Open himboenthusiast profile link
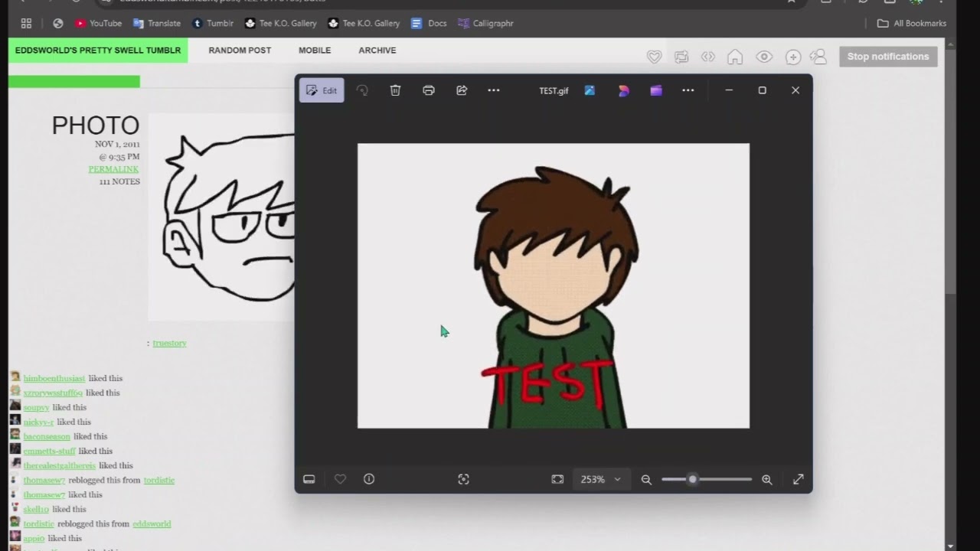Viewport: 980px width, 551px height. click(x=54, y=378)
